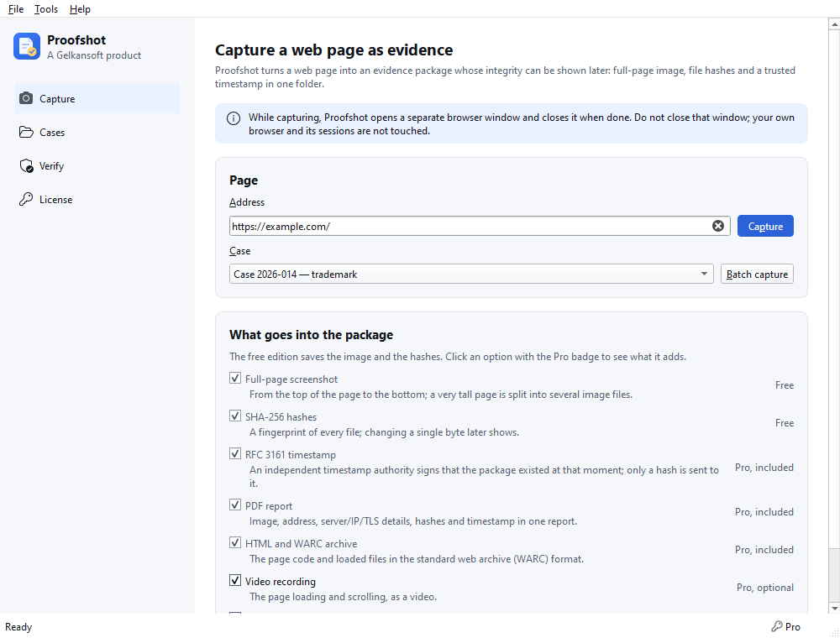Toggle Full-page screenshot checkbox
Screen dimensions: 840x638
point(234,379)
